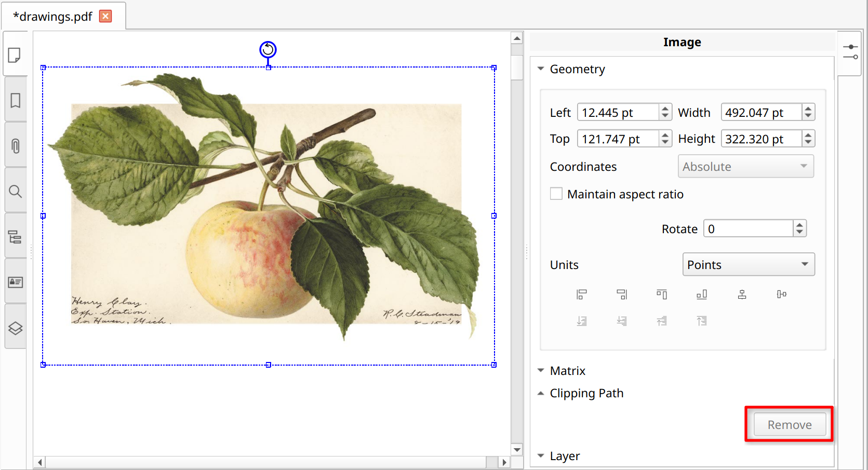Click the Width value field
The height and width of the screenshot is (470, 868).
pos(762,112)
